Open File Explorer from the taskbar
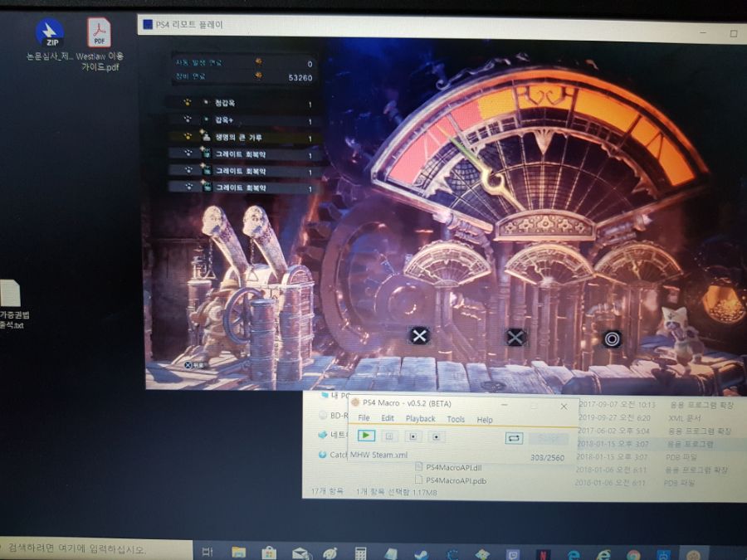The image size is (747, 560). [239, 553]
